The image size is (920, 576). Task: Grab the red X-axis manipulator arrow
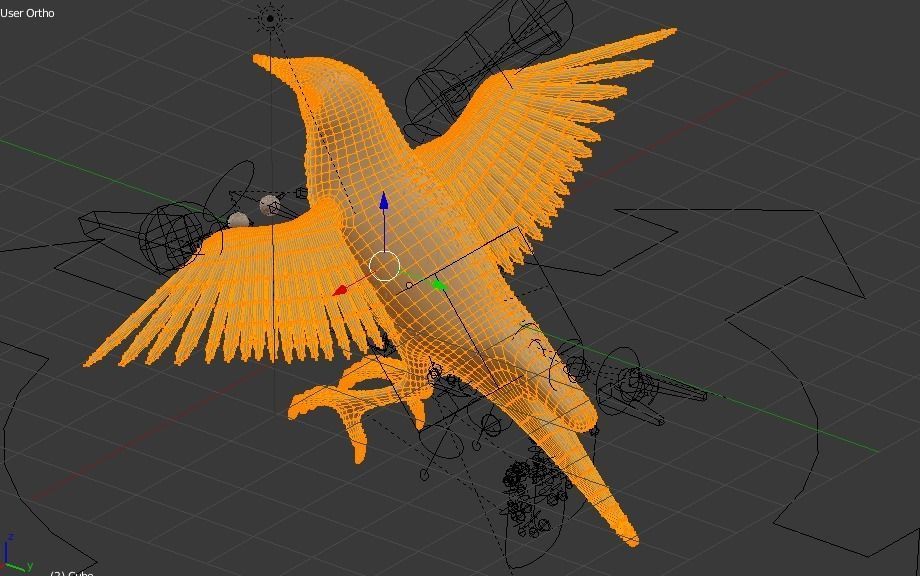point(340,290)
